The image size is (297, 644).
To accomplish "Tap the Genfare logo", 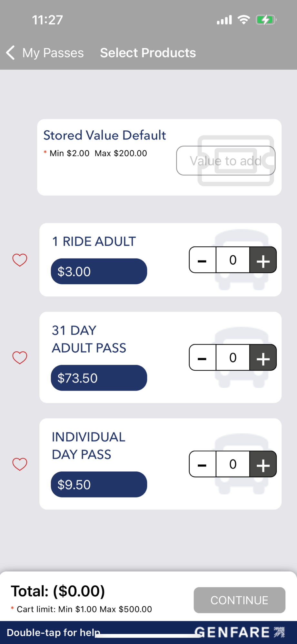I will [240, 632].
